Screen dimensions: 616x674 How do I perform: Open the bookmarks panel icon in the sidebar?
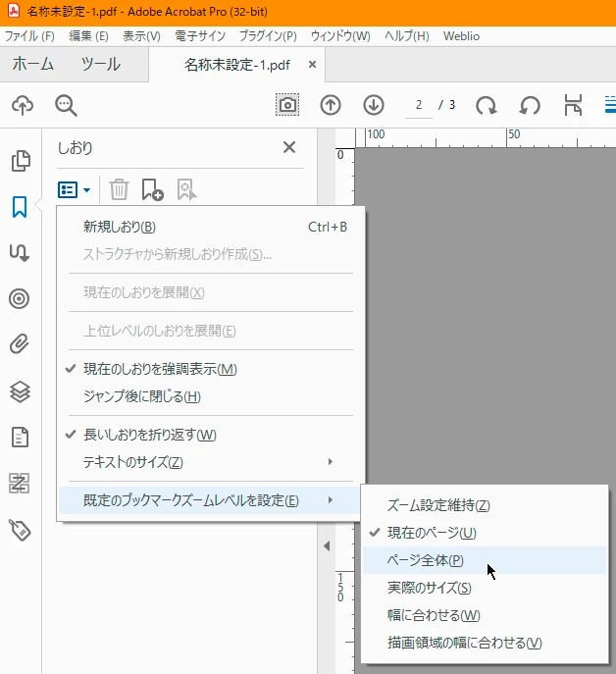click(20, 207)
